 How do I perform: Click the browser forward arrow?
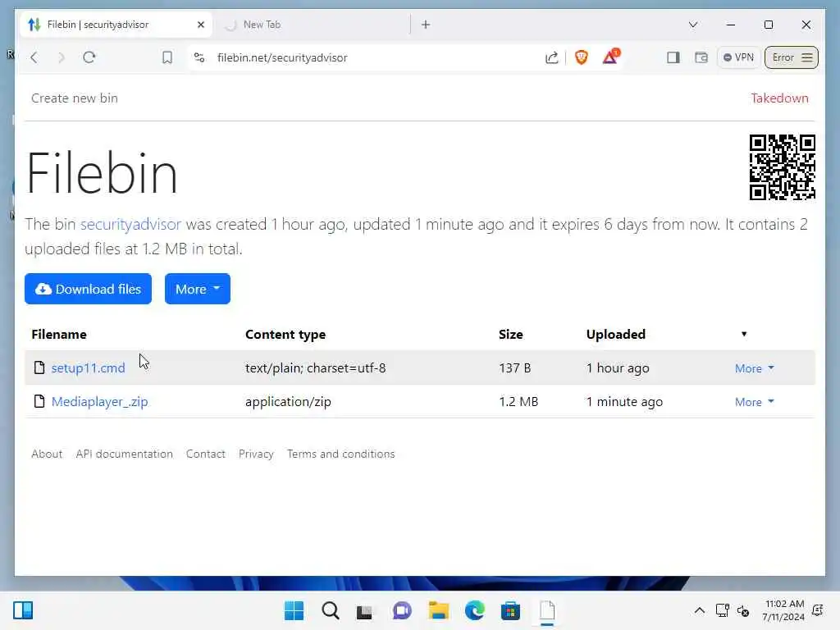point(61,57)
